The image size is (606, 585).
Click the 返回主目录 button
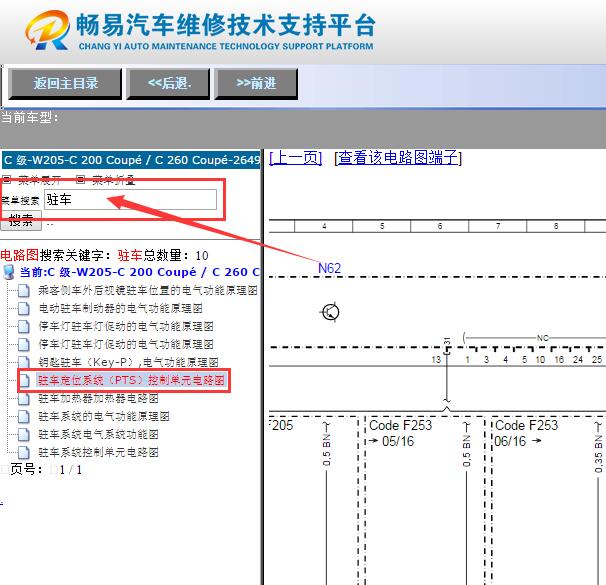point(65,83)
